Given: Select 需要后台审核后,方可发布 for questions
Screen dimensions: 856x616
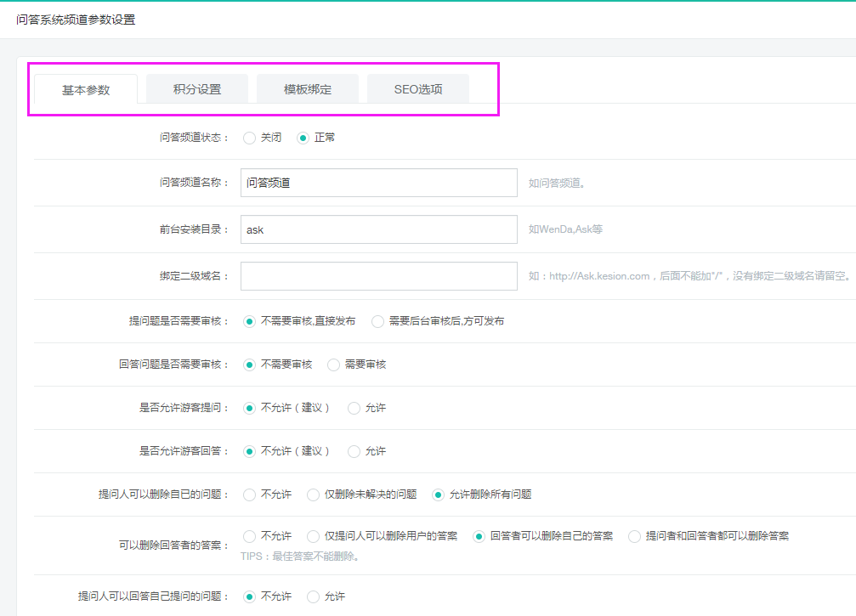Looking at the screenshot, I should tap(378, 321).
